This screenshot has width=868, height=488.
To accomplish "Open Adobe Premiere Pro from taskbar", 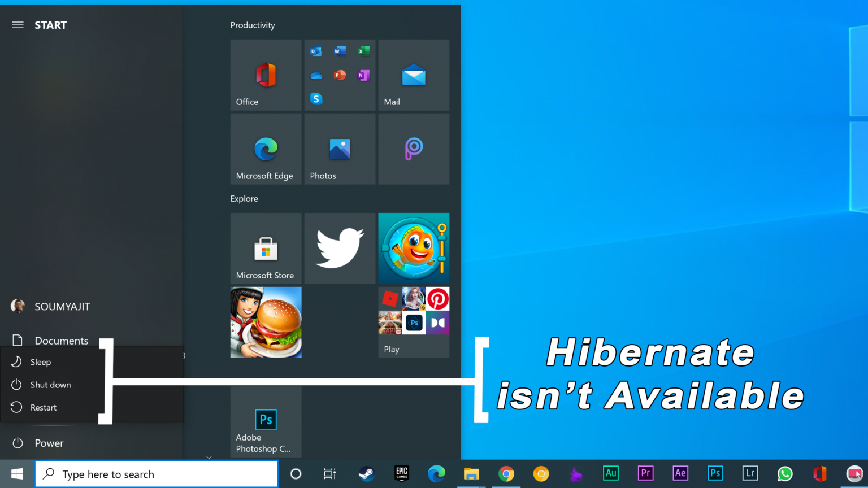I will tap(645, 473).
